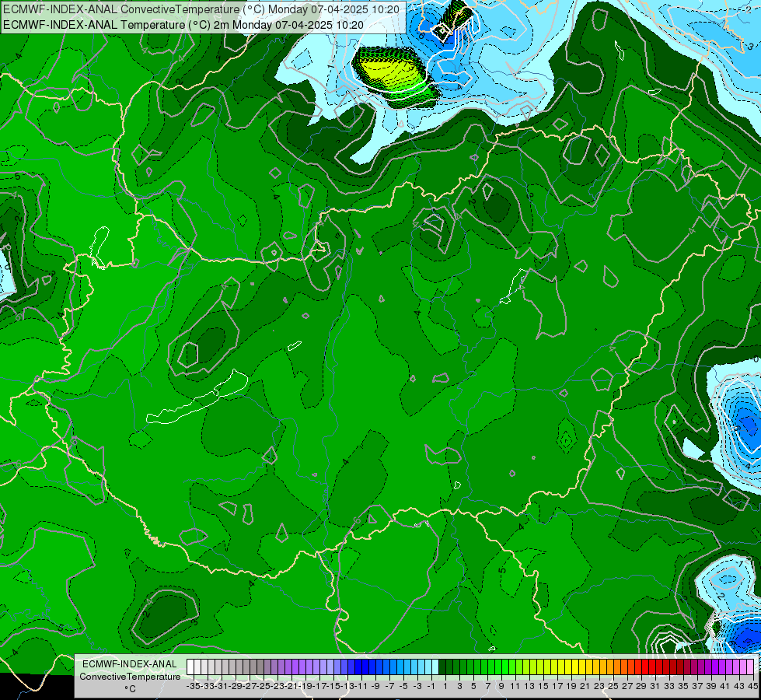Click the °C unit label in legend

point(130,689)
